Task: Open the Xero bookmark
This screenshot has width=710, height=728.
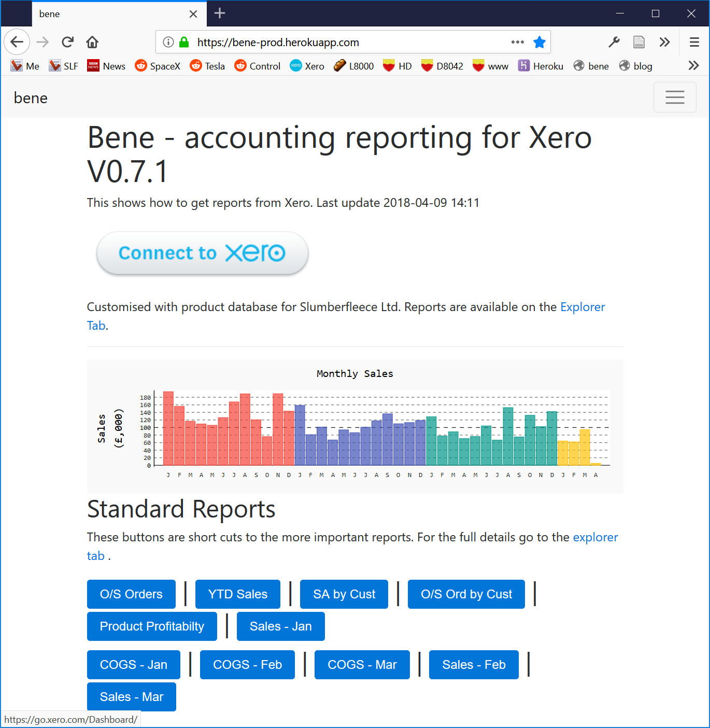Action: coord(307,66)
